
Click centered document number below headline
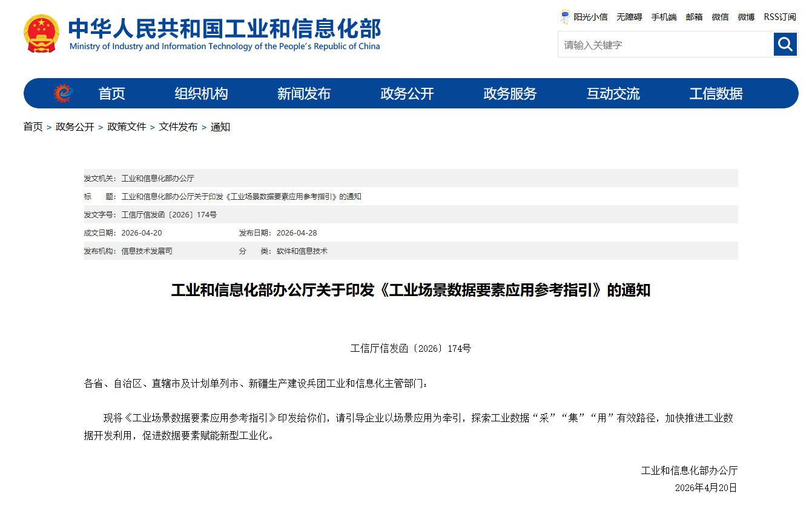pyautogui.click(x=411, y=348)
